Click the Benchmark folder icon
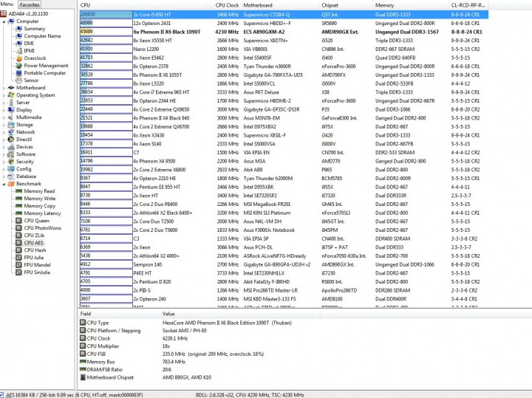 click(x=12, y=184)
